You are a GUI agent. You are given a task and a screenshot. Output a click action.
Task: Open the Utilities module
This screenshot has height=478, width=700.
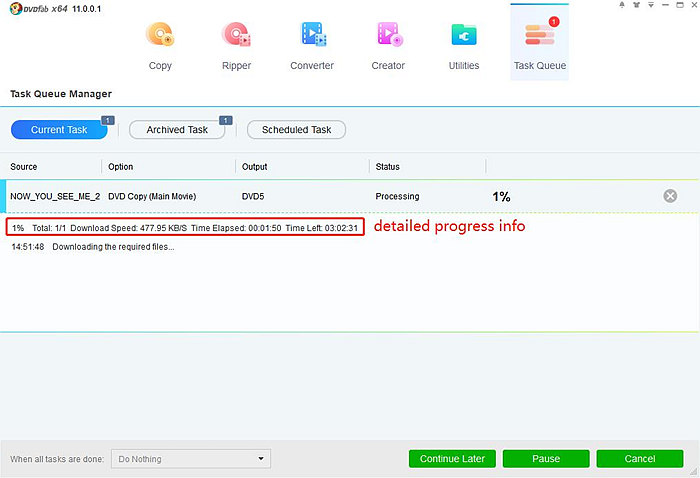coord(464,46)
